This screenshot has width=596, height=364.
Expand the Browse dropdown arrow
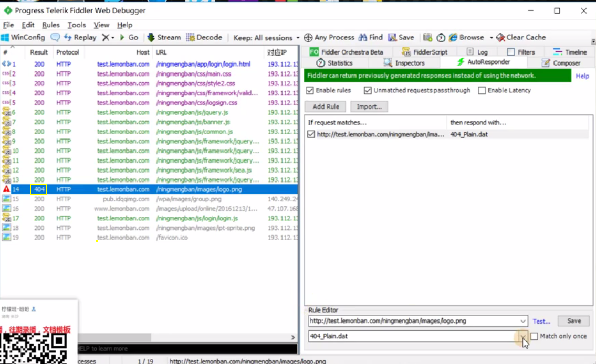point(491,38)
